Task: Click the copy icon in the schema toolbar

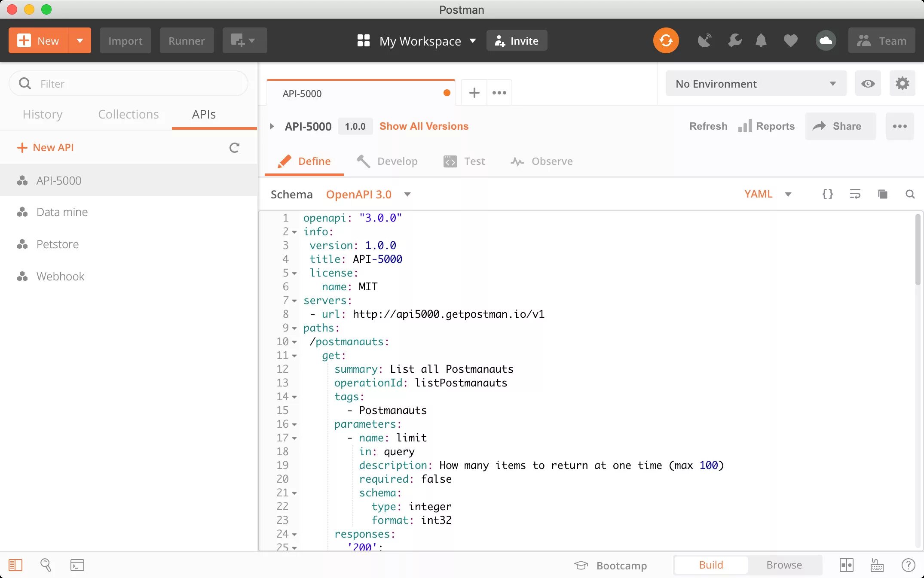Action: tap(882, 195)
